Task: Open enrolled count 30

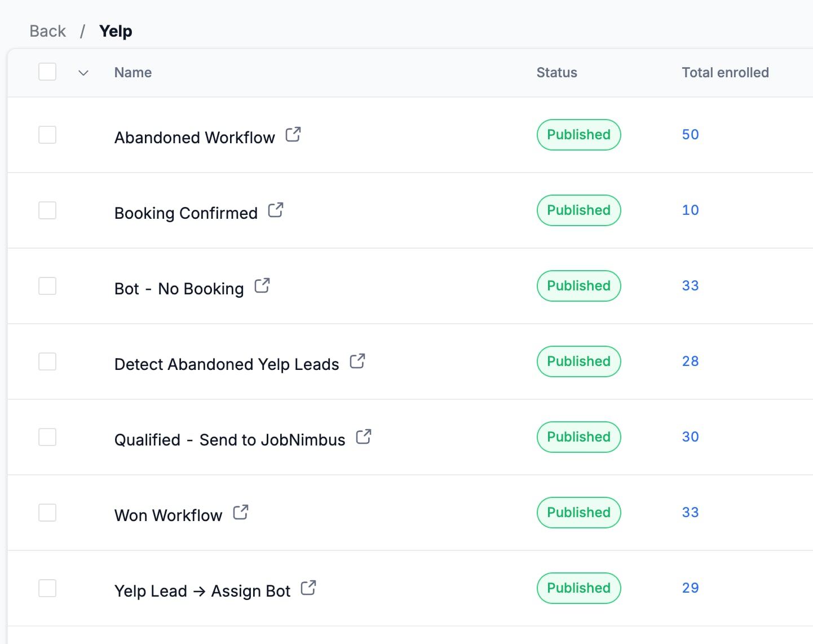Action: (691, 436)
